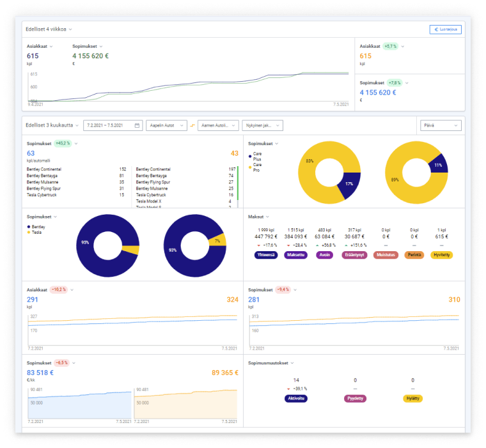Viewport: 486px width, 448px height.
Task: Click Tesla Cybertruck row with value 15
Action: [x=76, y=195]
